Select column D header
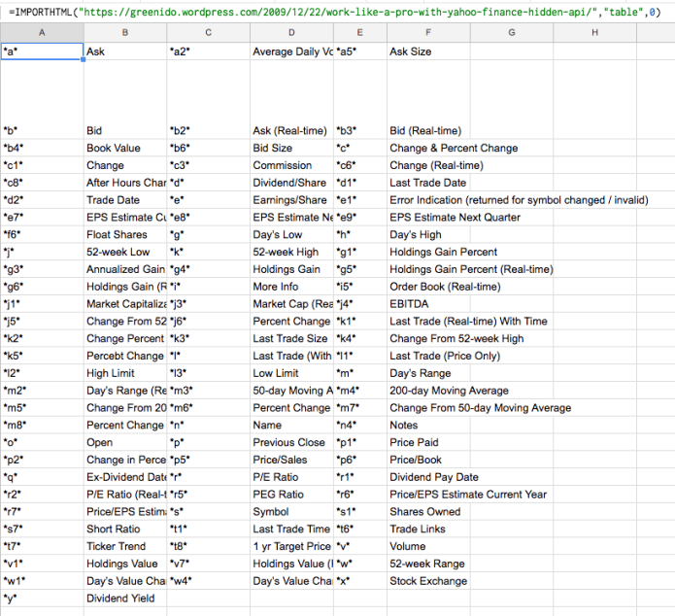Viewport: 675px width, 616px height. pos(291,32)
